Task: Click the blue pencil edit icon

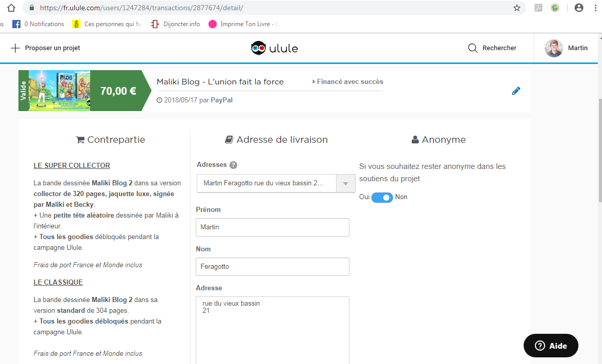Action: (516, 91)
